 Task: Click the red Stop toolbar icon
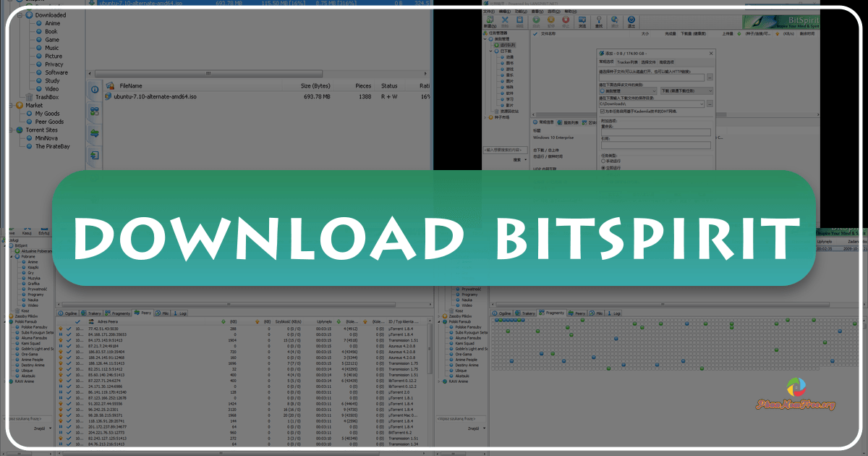(x=564, y=21)
